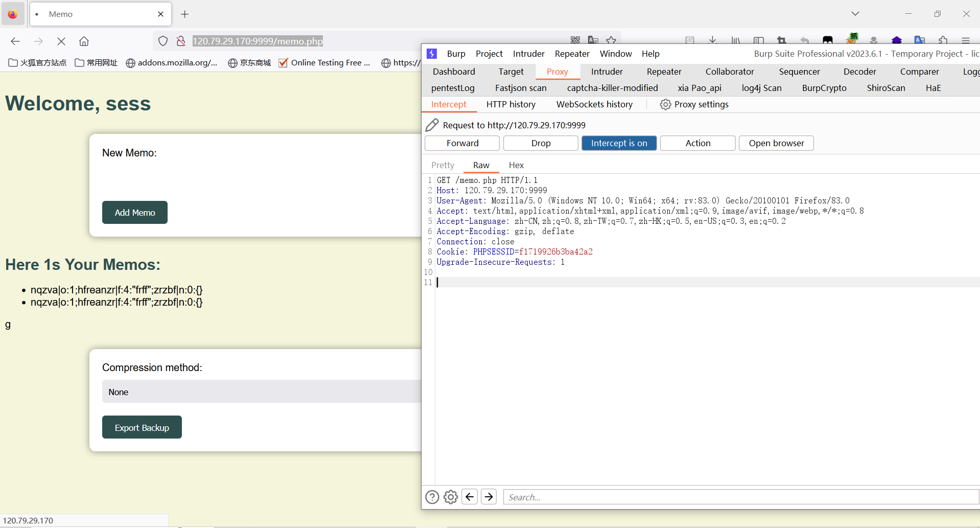The width and height of the screenshot is (980, 528).
Task: Open the Burp menu
Action: click(x=456, y=54)
